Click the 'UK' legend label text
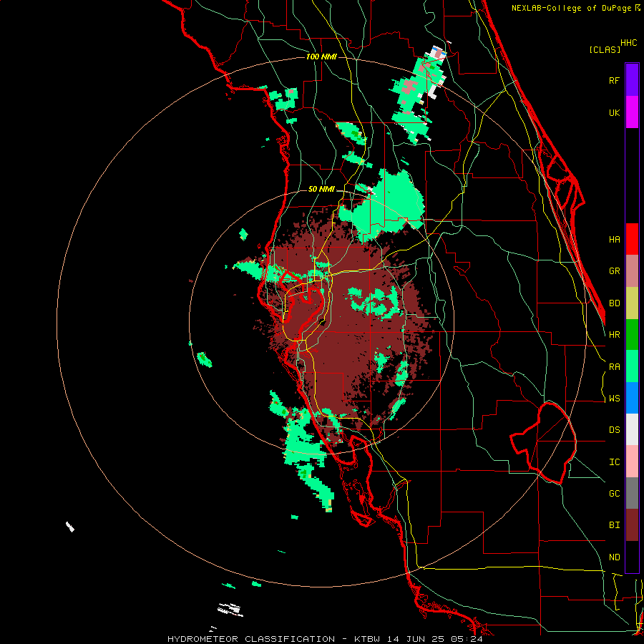The image size is (644, 644). tap(614, 112)
